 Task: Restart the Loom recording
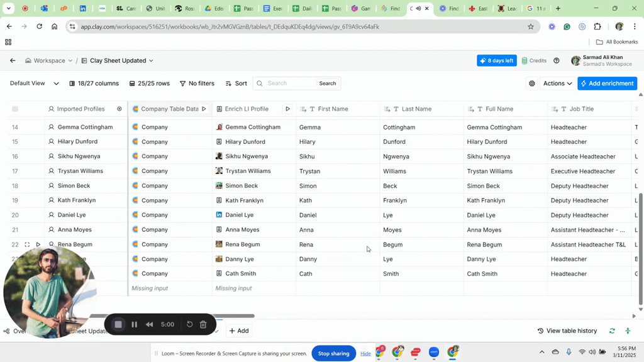[x=189, y=324]
